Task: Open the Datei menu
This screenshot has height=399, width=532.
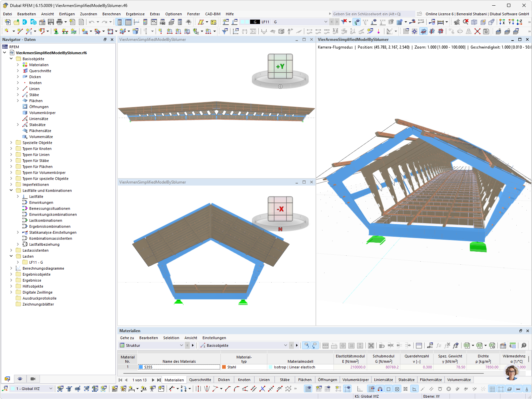Action: [7, 14]
